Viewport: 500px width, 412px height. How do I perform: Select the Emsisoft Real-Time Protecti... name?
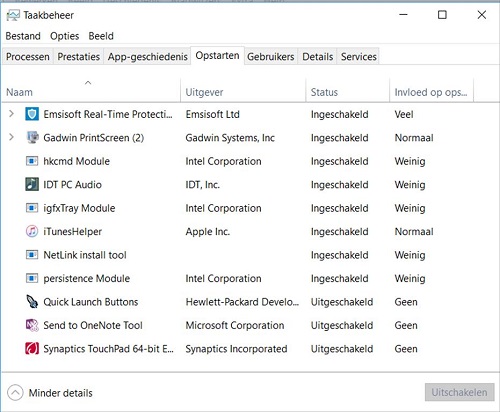click(x=108, y=114)
